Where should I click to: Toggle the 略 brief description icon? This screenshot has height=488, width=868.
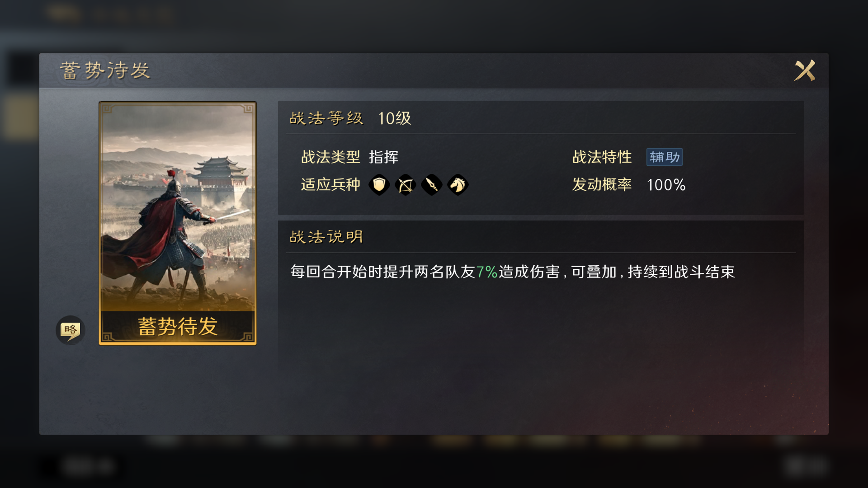(x=70, y=330)
